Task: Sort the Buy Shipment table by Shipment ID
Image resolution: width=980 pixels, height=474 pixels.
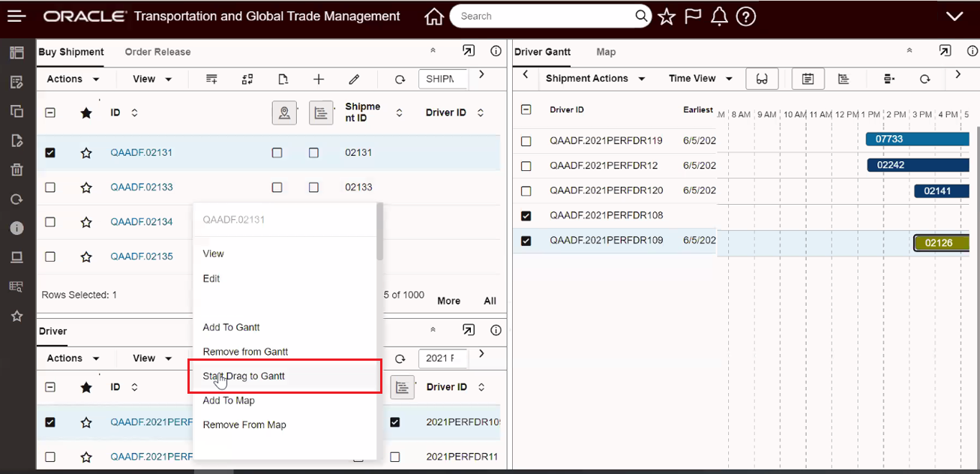Action: (x=400, y=113)
